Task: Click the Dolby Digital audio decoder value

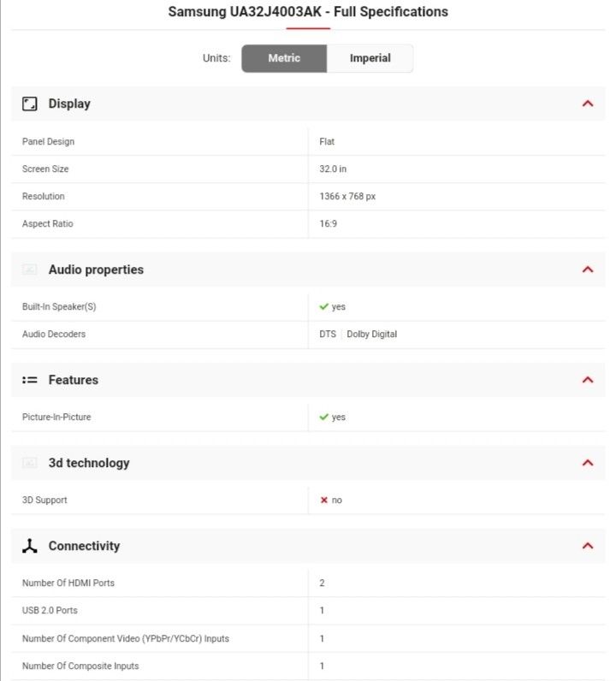Action: [372, 334]
